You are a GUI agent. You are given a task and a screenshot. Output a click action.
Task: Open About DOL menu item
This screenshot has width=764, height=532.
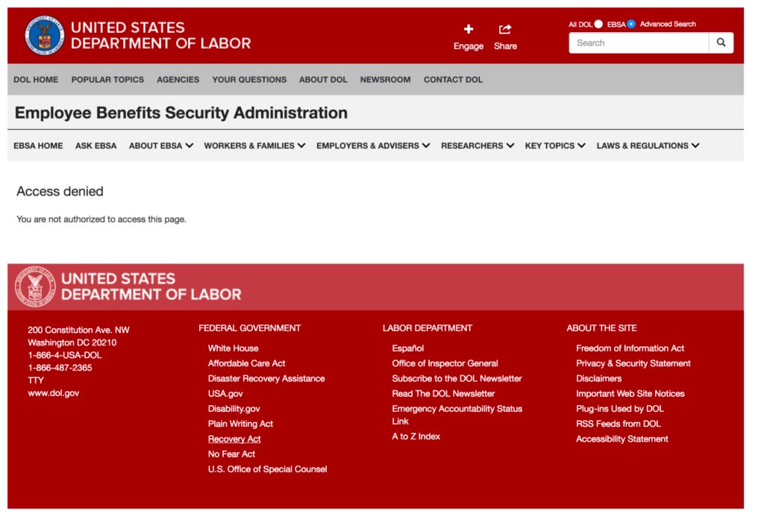(323, 79)
